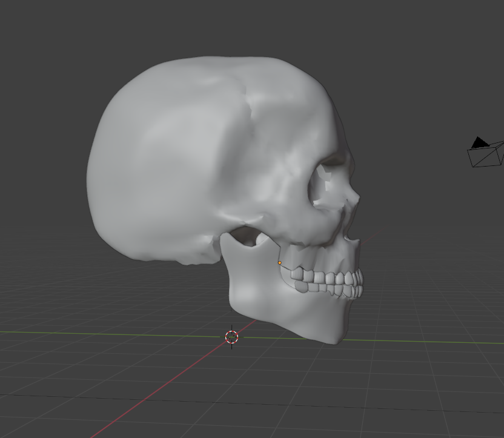This screenshot has width=504, height=438.
Task: Click the green Y axis line
Action: (x=91, y=333)
